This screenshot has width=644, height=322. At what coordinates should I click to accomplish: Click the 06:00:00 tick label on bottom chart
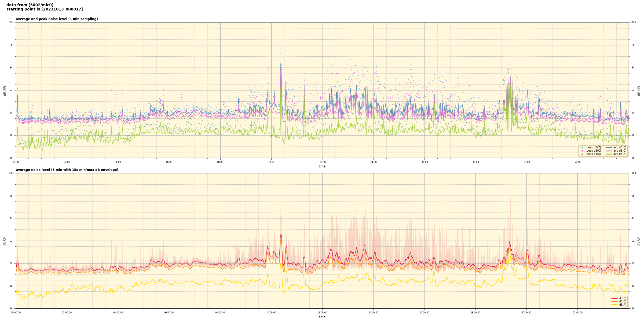pos(169,313)
